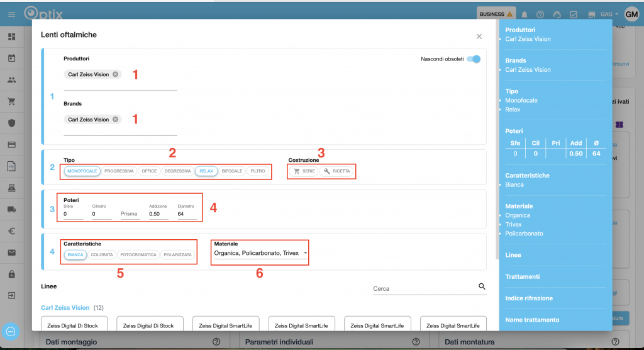Open the shopping cart icon in the left sidebar

pos(11,101)
